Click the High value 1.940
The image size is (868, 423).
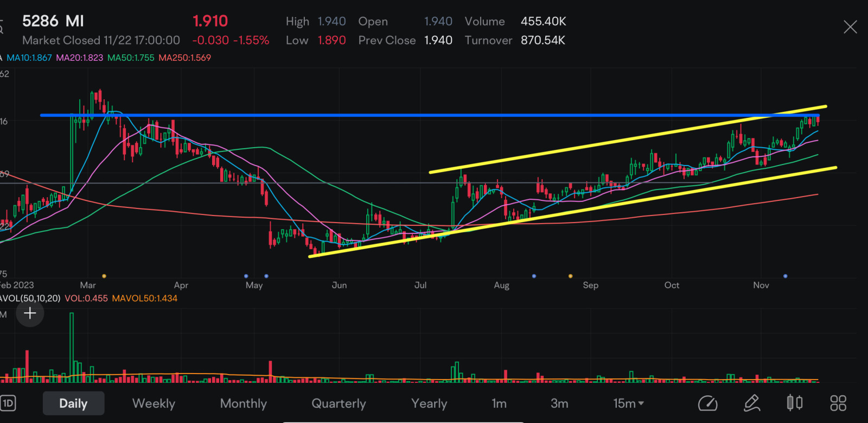331,21
